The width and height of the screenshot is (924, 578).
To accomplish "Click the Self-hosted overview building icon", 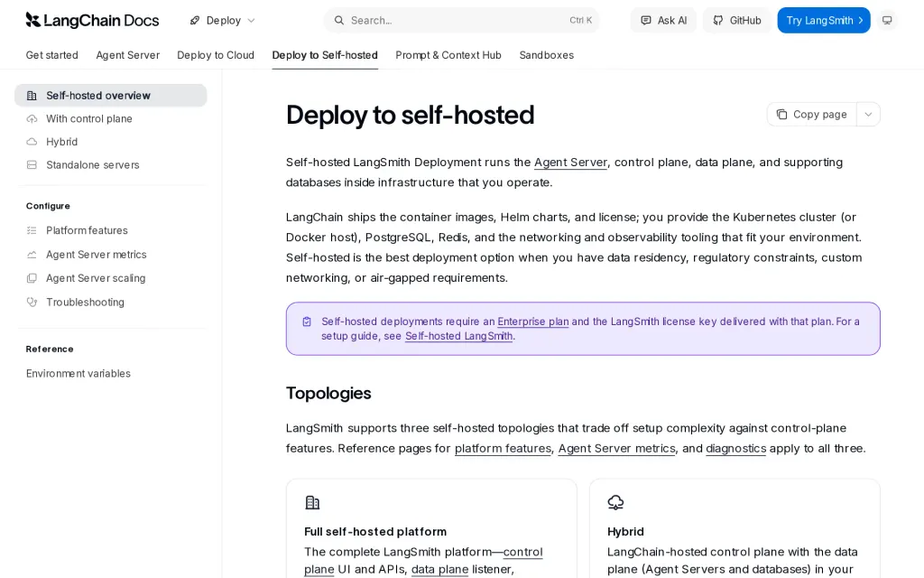I will tap(32, 96).
